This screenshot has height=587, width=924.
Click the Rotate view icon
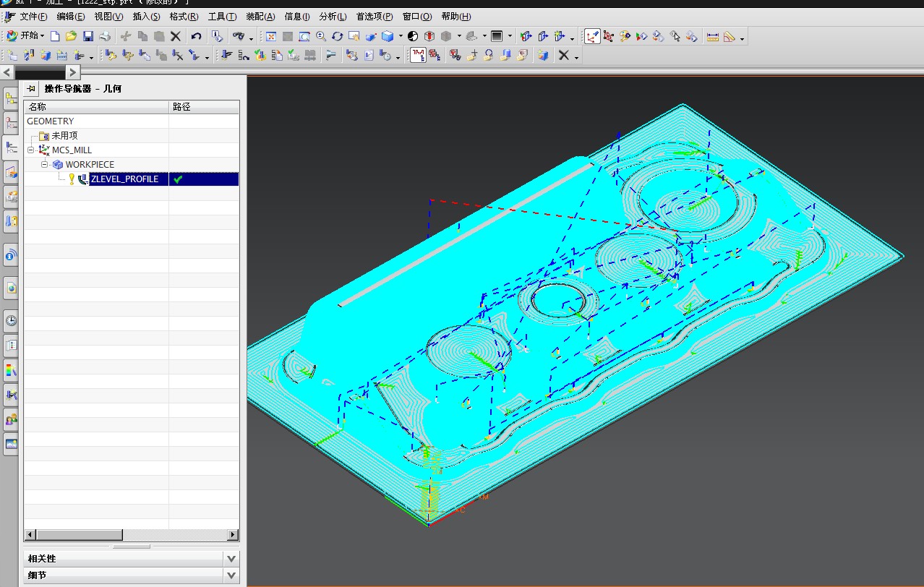pyautogui.click(x=337, y=35)
